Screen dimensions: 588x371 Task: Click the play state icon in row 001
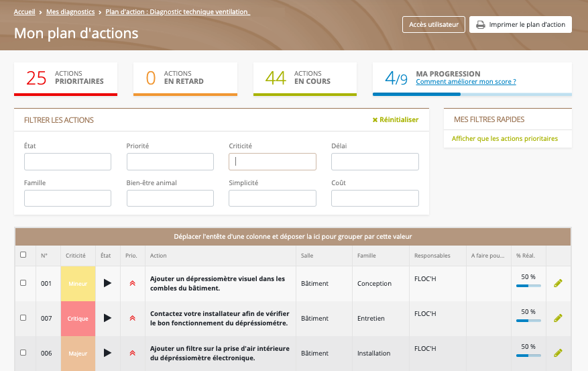107,283
